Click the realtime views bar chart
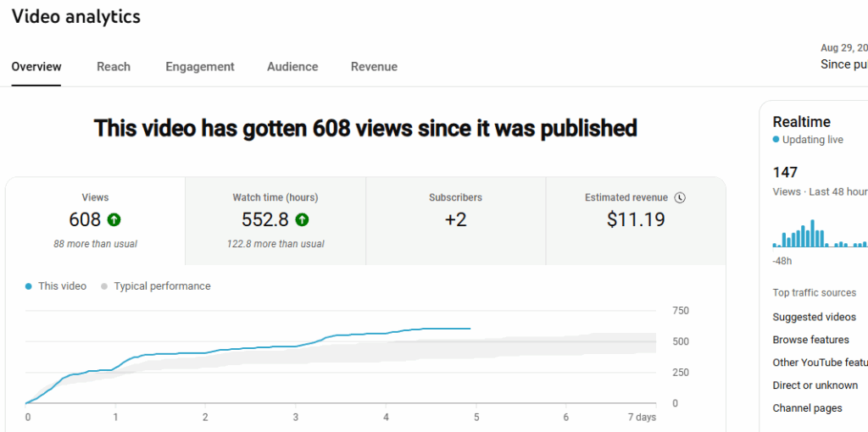The height and width of the screenshot is (432, 868). pos(819,234)
